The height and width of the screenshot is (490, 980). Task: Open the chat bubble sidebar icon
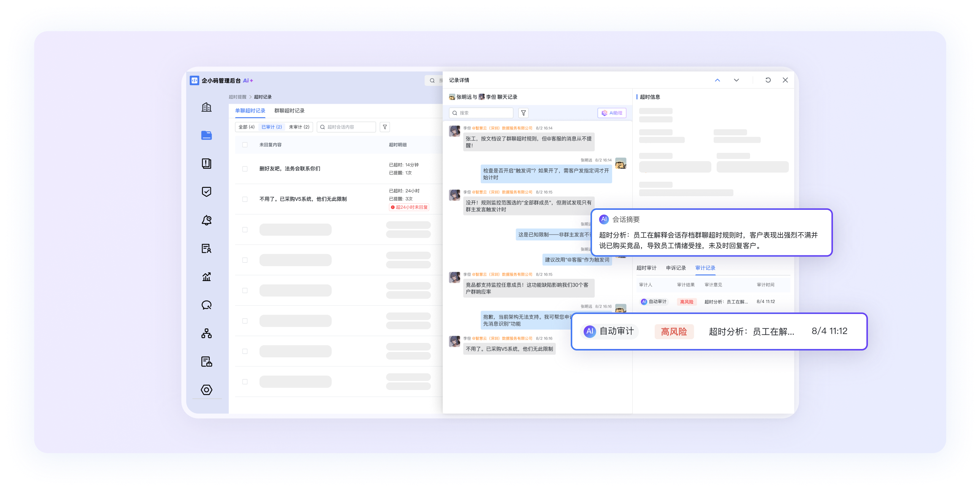point(206,305)
